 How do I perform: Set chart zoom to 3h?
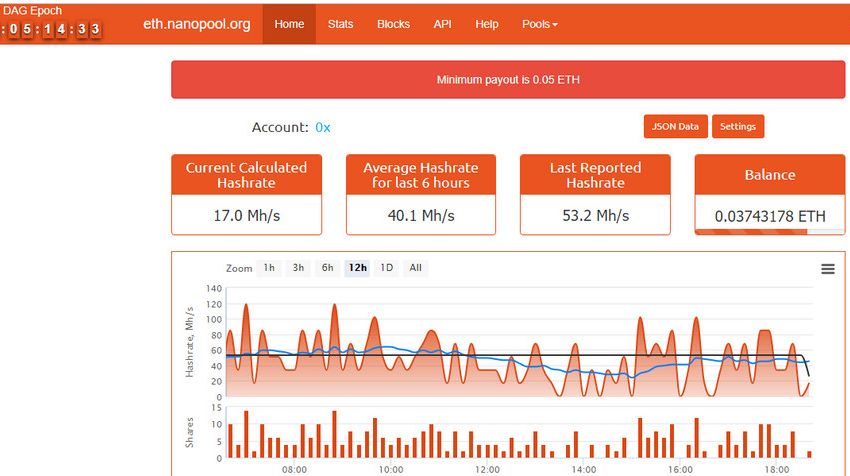tap(298, 268)
